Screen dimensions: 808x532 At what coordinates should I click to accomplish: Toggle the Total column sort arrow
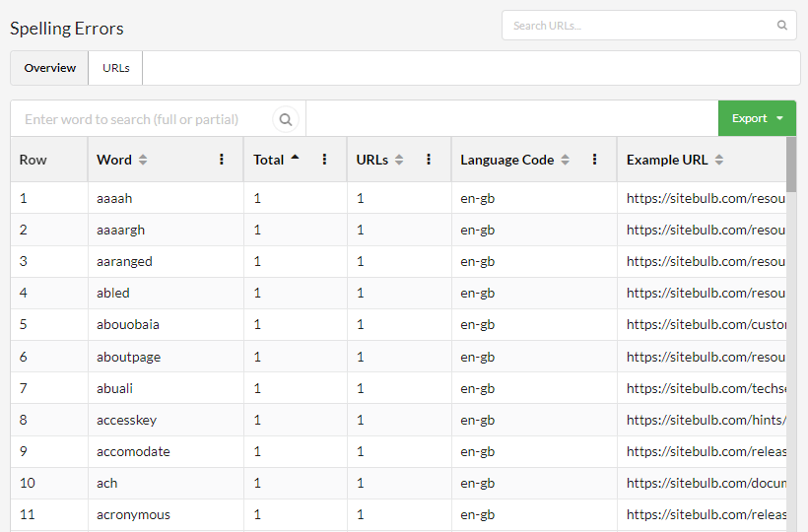pos(295,158)
